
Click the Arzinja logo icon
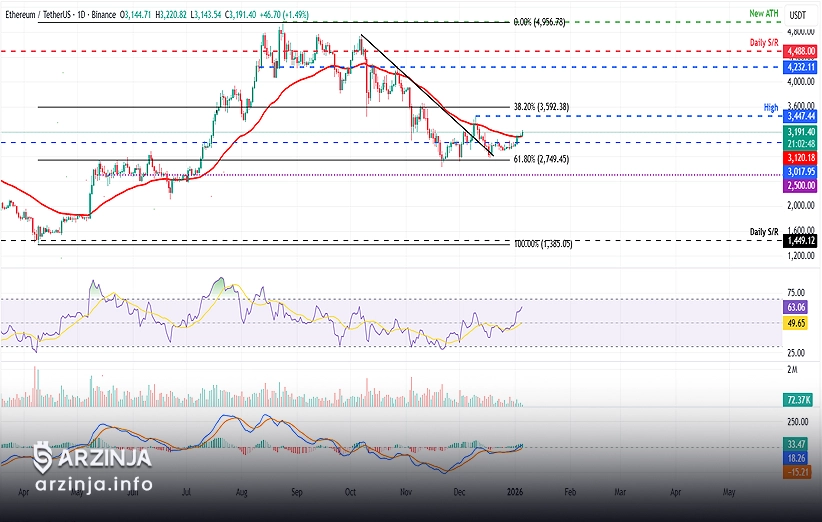coord(42,458)
